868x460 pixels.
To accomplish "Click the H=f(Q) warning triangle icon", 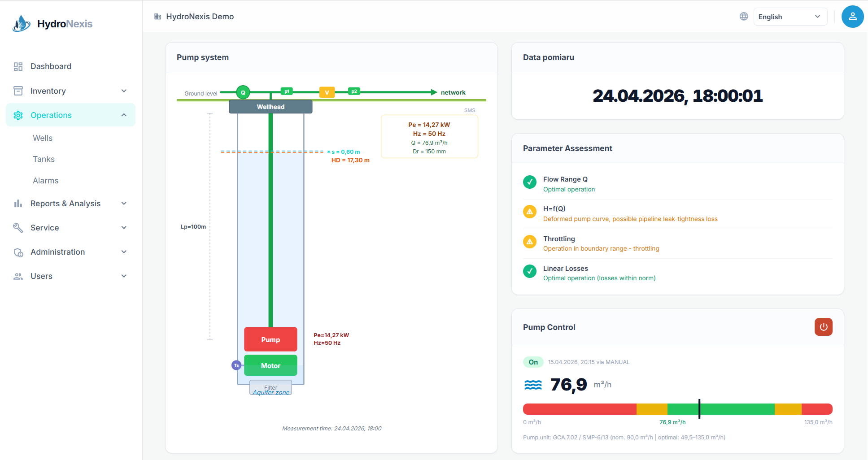I will [x=530, y=212].
